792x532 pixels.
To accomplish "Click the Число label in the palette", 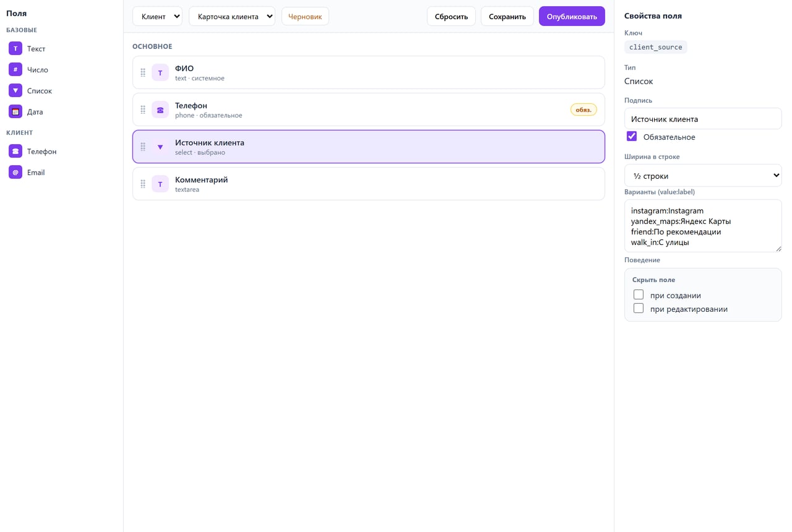I will click(38, 70).
